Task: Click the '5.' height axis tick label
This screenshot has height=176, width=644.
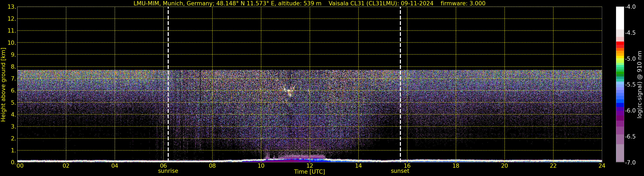Action: click(x=13, y=102)
